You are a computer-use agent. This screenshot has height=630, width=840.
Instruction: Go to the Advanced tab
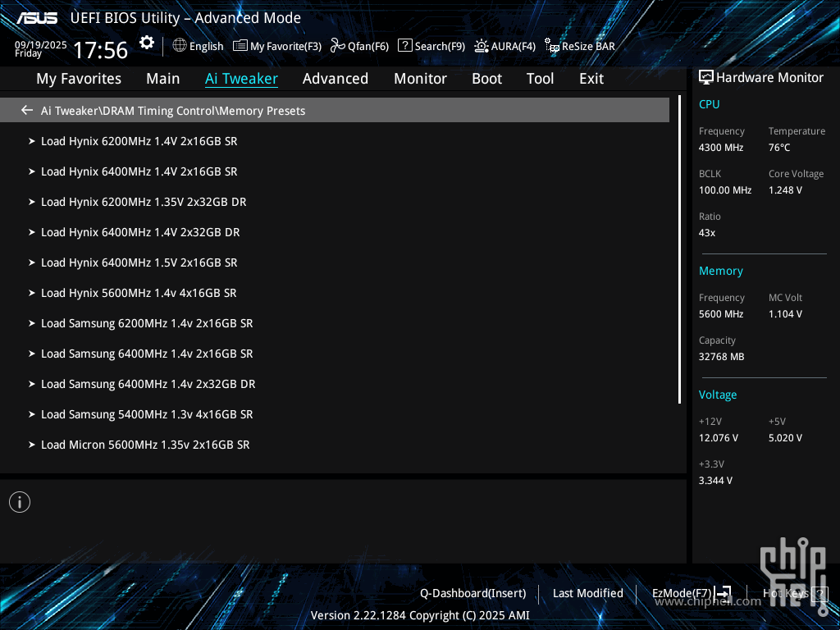click(x=336, y=79)
